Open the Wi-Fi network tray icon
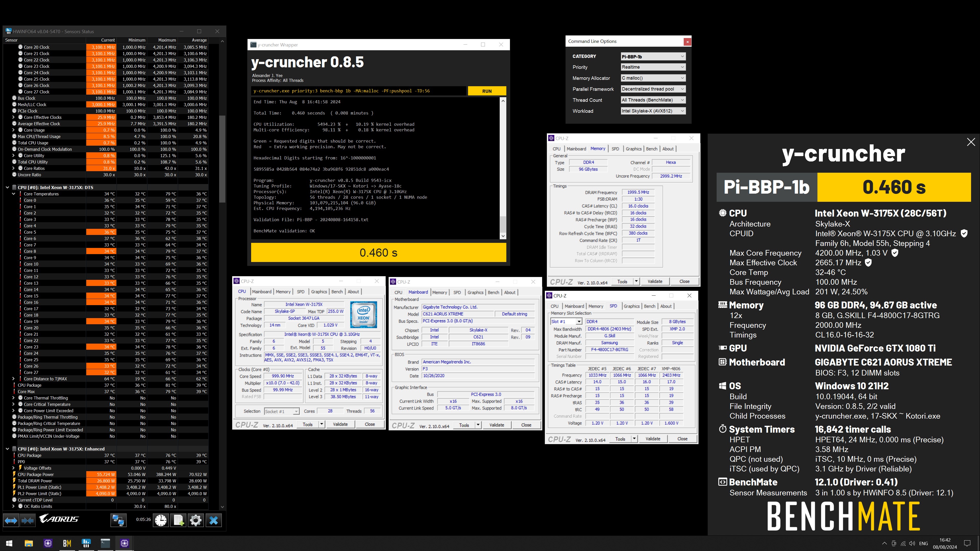Screen dimensions: 980x551 pos(903,543)
